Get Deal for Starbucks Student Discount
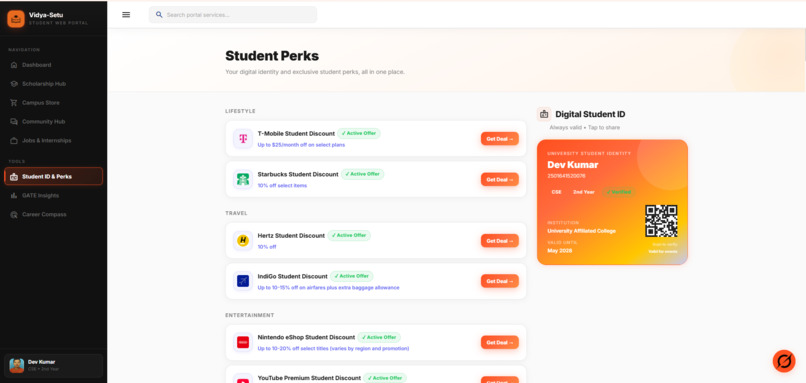 500,179
